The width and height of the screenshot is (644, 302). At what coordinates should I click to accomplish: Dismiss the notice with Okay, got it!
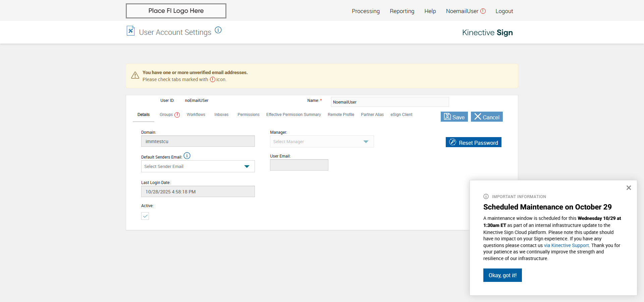click(502, 275)
